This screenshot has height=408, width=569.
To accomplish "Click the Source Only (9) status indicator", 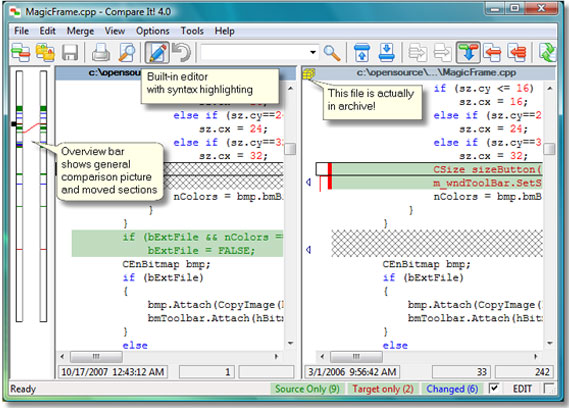I will [307, 389].
